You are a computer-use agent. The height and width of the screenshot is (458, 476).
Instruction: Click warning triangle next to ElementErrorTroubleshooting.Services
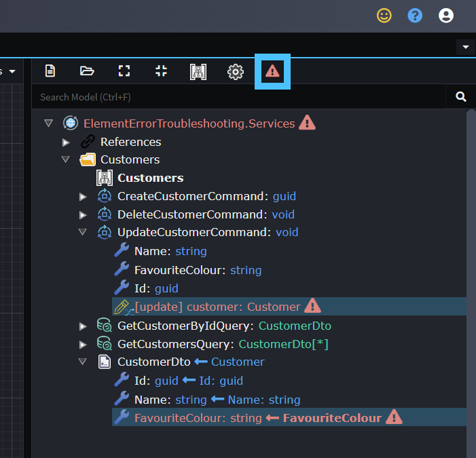[307, 123]
